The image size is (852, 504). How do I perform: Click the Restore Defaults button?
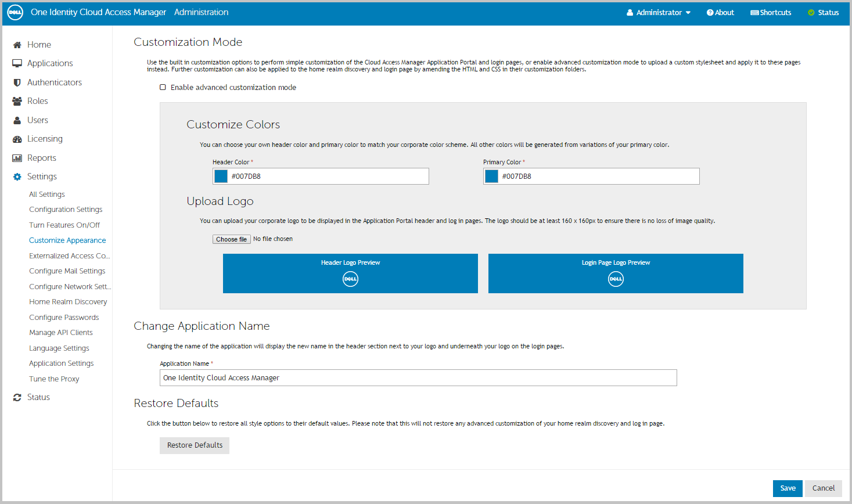195,445
